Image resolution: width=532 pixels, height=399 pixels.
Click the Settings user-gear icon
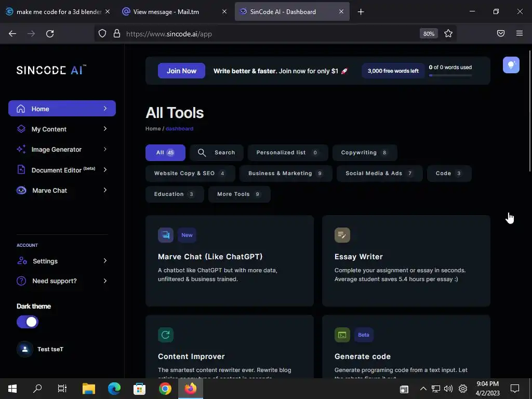point(22,261)
